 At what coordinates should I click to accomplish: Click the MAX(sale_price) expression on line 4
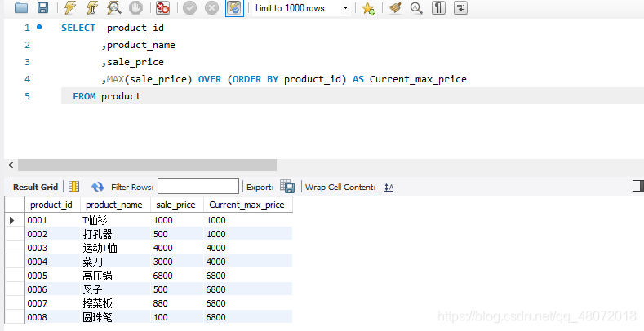pos(149,79)
